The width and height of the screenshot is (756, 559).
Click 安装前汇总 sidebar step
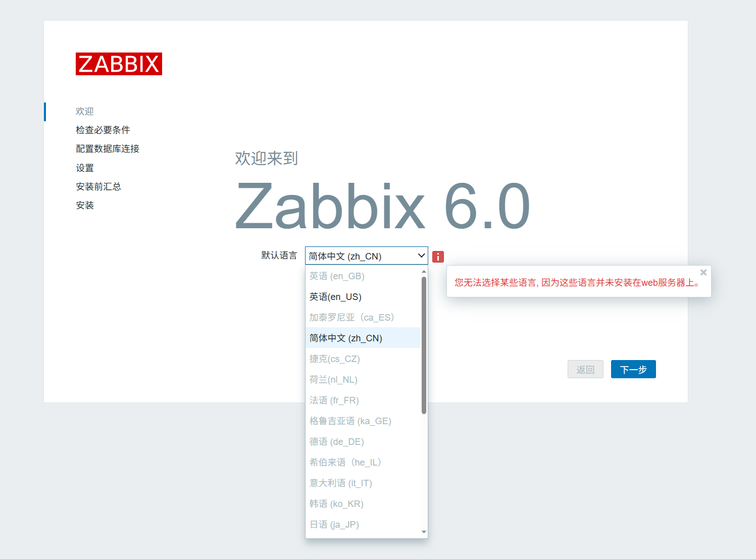pos(98,186)
